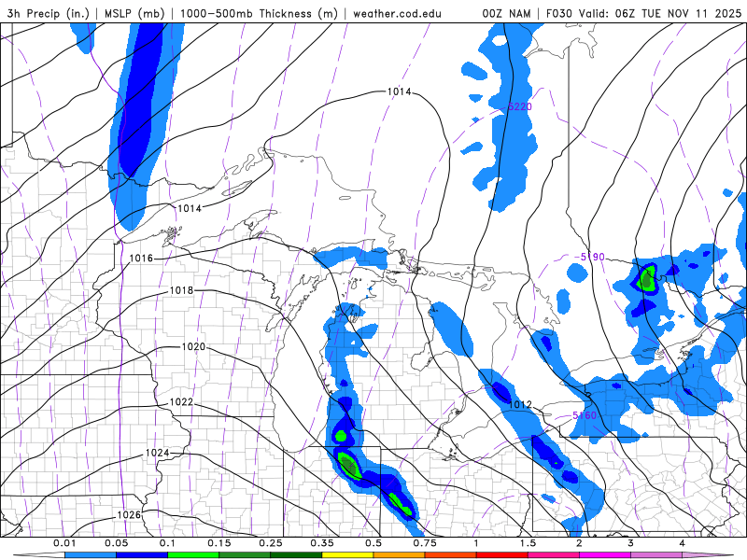This screenshot has height=560, width=747.
Task: Click the 'MSLP (mb)' header label
Action: click(134, 13)
